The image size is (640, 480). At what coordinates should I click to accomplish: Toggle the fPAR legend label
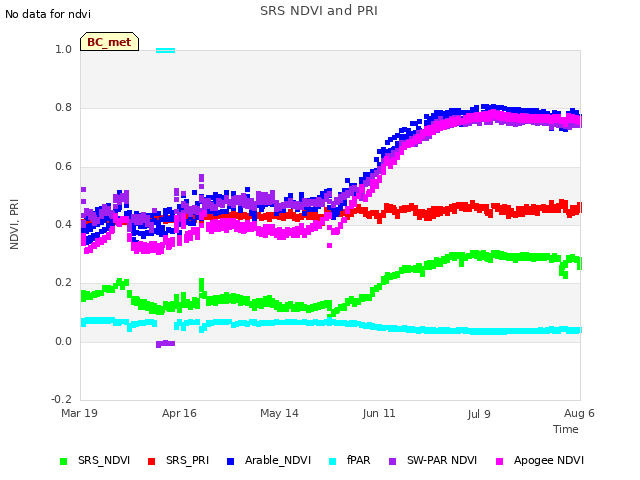(358, 460)
